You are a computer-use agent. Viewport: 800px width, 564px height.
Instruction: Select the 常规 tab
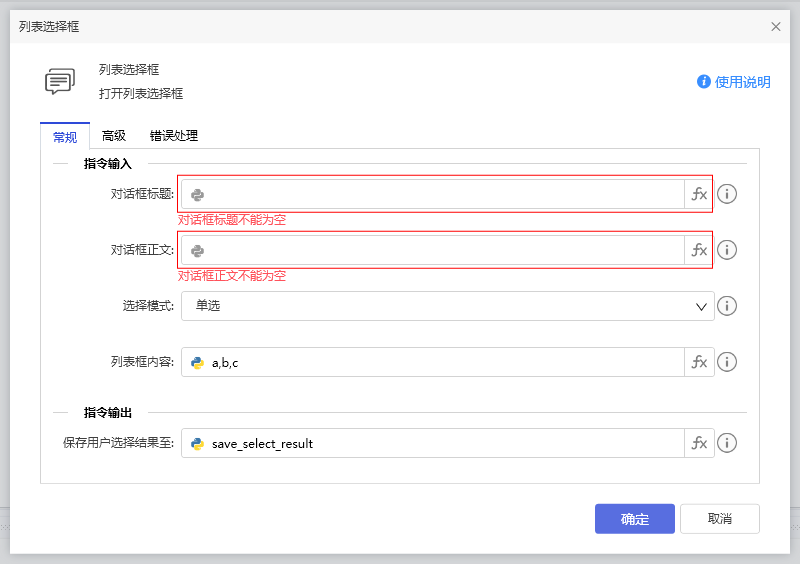pyautogui.click(x=65, y=136)
